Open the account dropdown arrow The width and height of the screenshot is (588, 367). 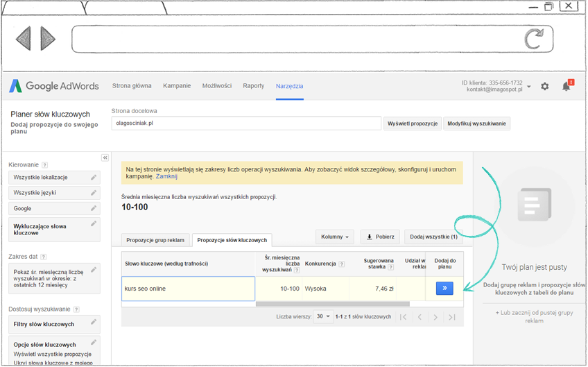point(529,87)
